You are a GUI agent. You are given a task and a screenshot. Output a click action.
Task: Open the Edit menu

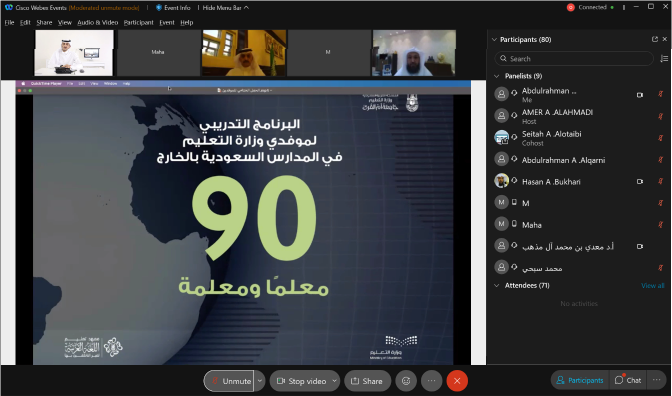pyautogui.click(x=25, y=22)
